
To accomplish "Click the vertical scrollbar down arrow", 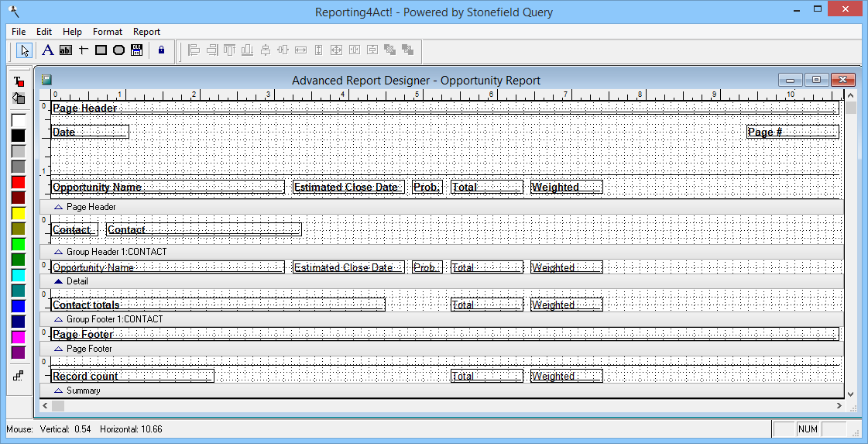I will (x=851, y=394).
